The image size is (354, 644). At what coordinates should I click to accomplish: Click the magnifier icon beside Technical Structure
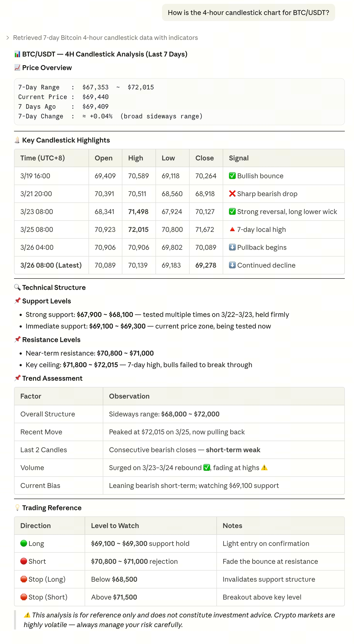(17, 287)
